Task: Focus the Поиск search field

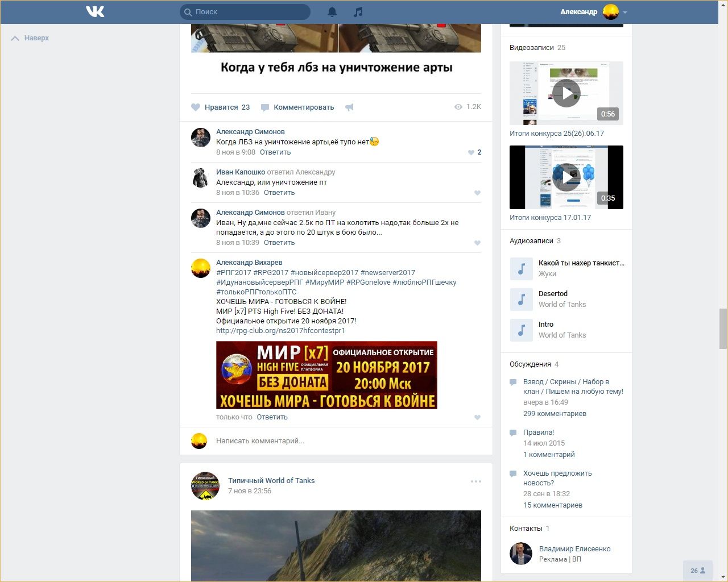Action: coord(245,11)
